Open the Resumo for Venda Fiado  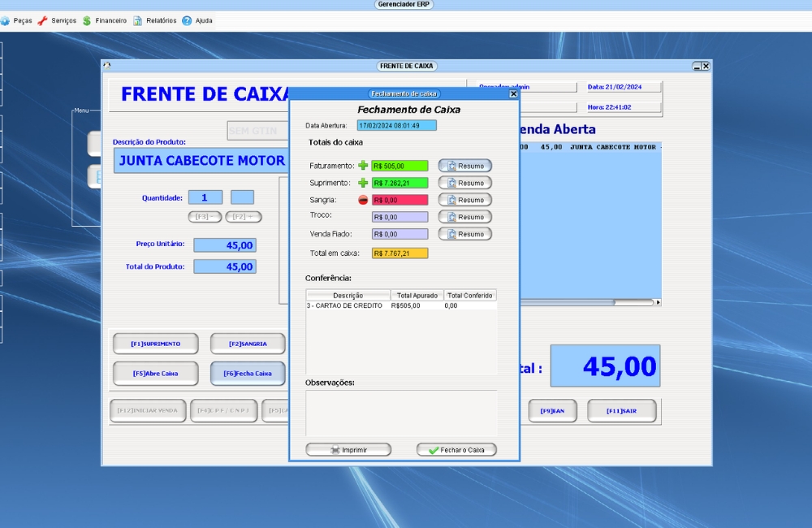click(465, 234)
